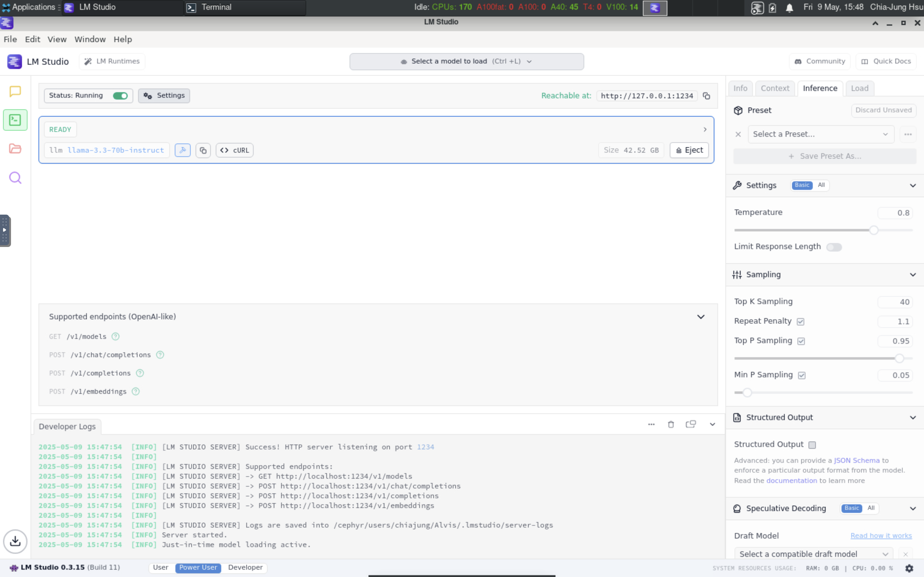Collapse the Supported endpoints section
This screenshot has width=924, height=577.
(x=701, y=316)
